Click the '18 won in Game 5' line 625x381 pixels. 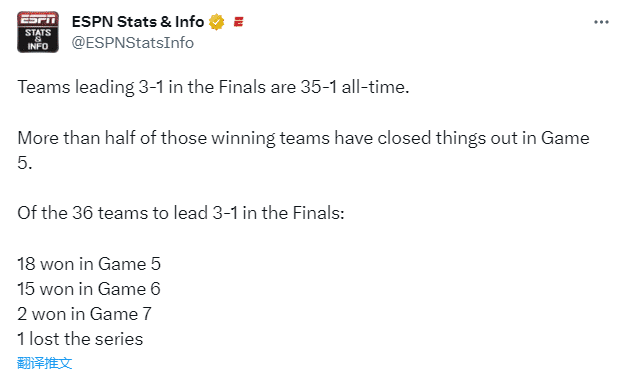(x=89, y=264)
